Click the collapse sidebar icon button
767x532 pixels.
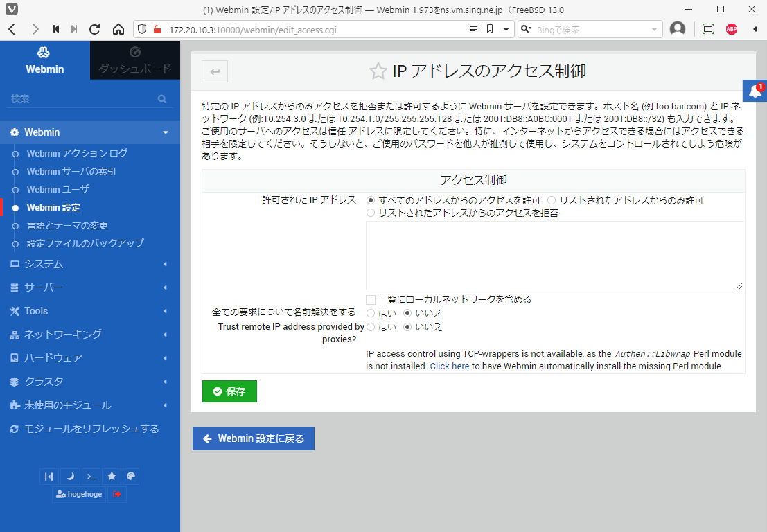point(49,477)
